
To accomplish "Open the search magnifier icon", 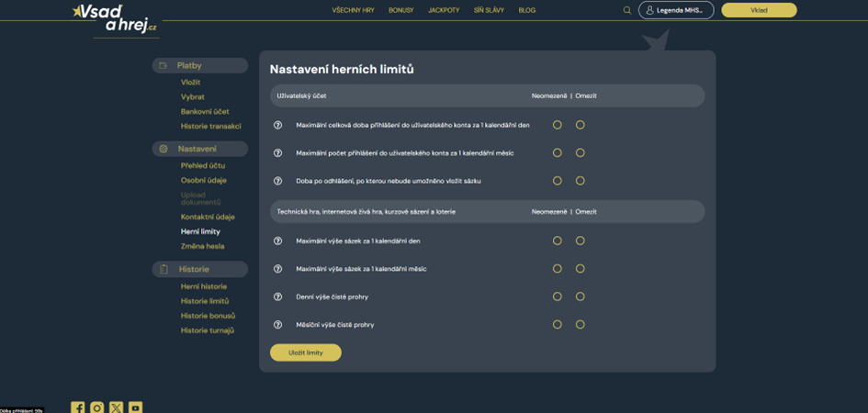I will [x=627, y=10].
